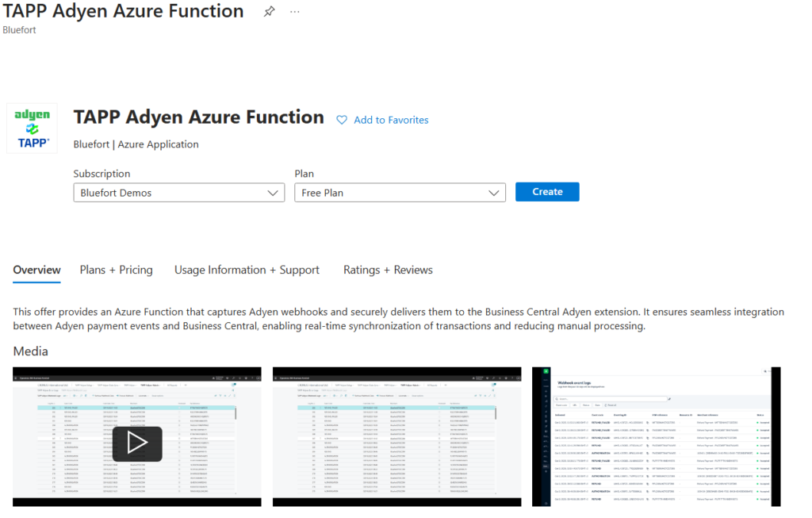View the Webhook event logs thumbnail

coord(656,436)
